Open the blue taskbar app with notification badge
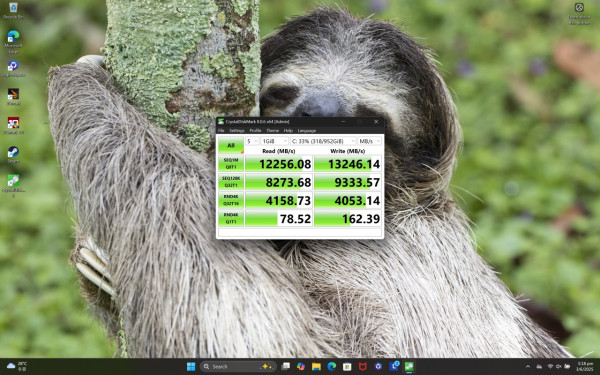 coord(394,367)
